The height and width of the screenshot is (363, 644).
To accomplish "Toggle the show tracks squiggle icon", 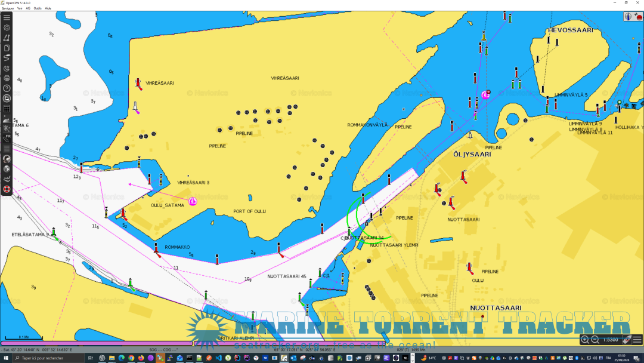I will pyautogui.click(x=7, y=58).
